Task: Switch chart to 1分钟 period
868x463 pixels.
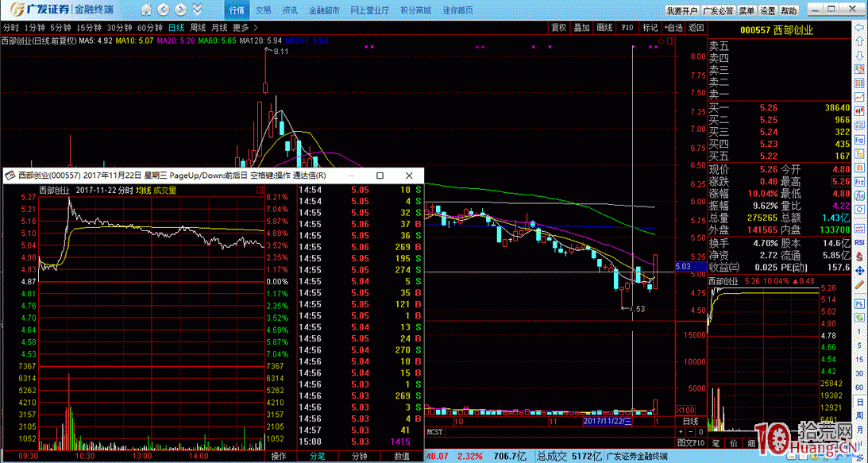Action: coord(34,27)
